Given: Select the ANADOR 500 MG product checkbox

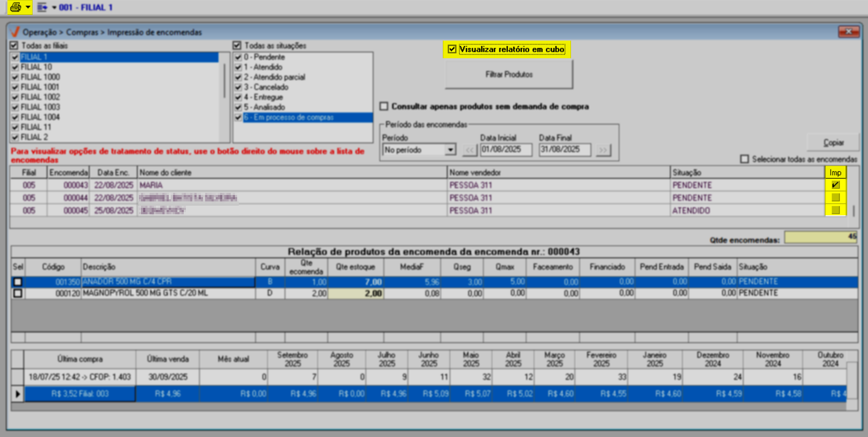Looking at the screenshot, I should coord(18,282).
